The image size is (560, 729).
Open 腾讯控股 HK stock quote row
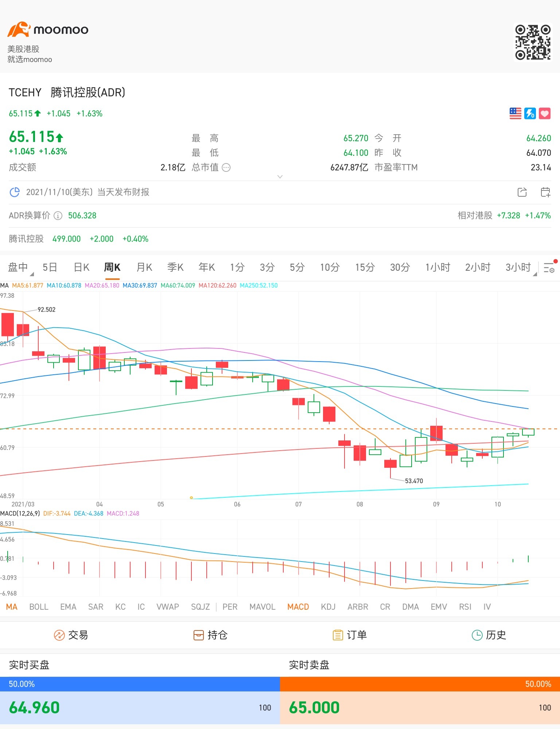(280, 239)
